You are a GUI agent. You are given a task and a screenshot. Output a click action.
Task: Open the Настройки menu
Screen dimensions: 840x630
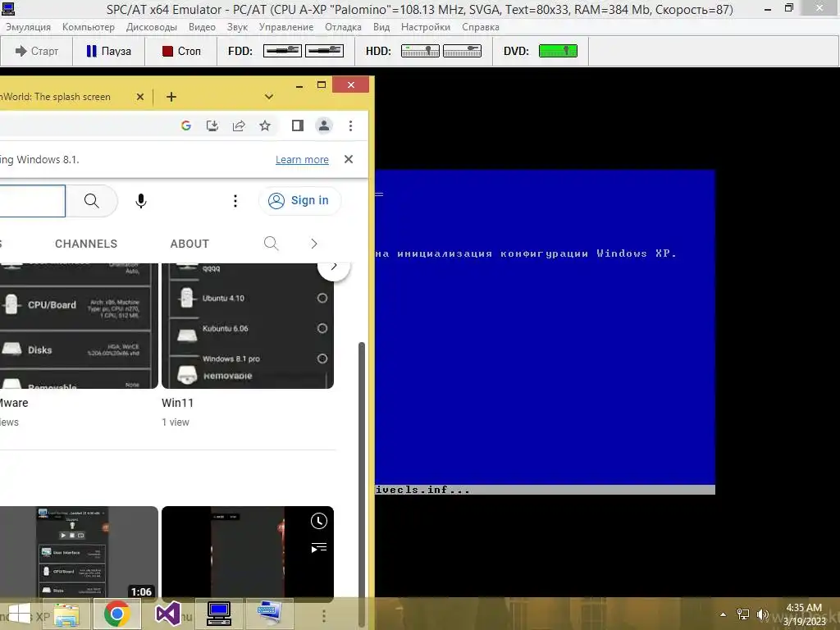coord(426,27)
